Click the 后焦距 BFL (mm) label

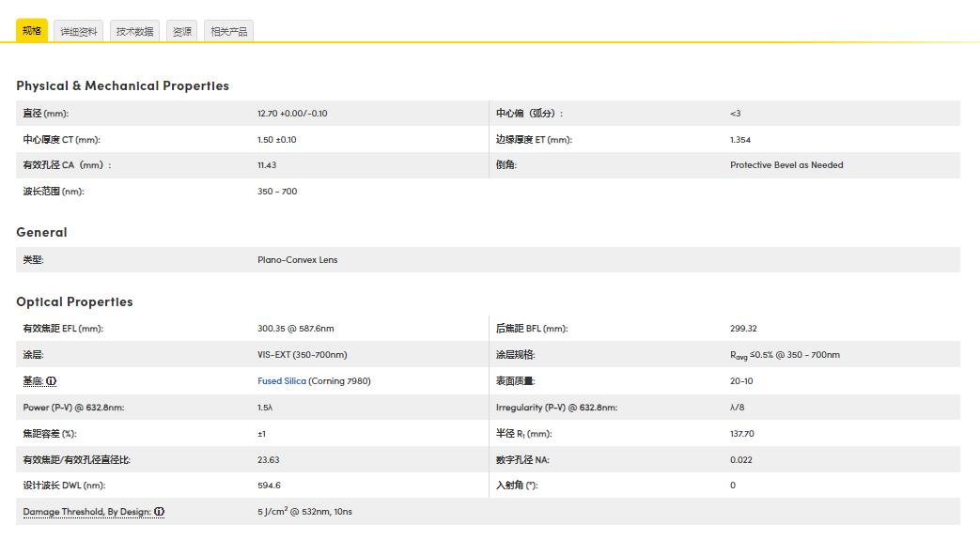(x=532, y=329)
